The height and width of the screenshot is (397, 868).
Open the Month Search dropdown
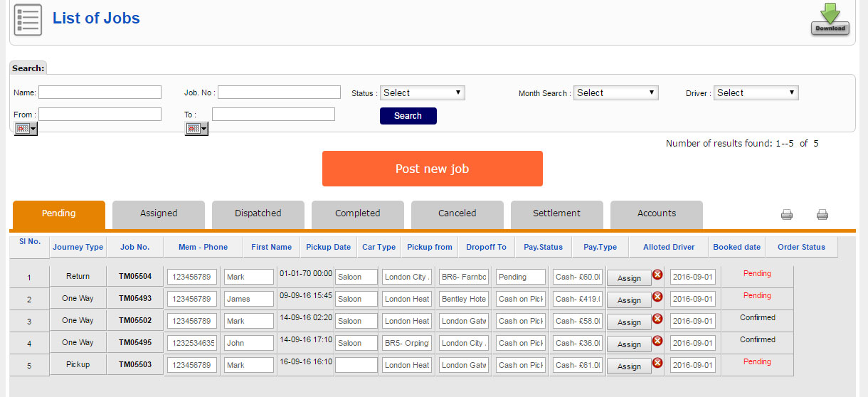(616, 92)
